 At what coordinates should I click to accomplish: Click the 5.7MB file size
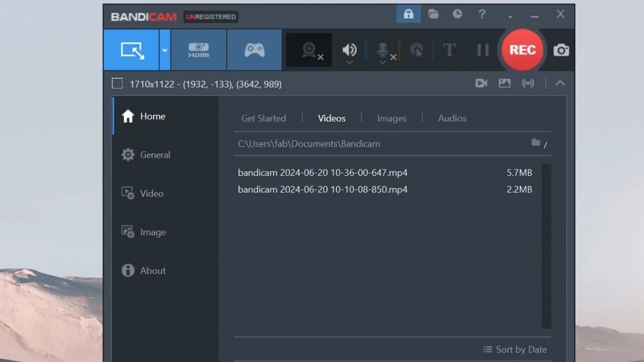point(519,173)
